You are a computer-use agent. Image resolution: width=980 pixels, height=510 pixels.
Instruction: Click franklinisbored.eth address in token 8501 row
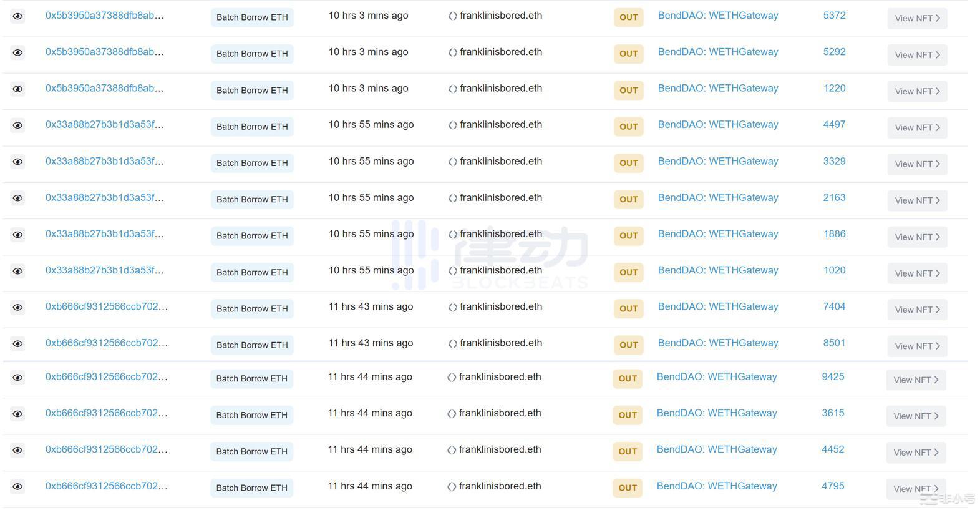coord(501,343)
